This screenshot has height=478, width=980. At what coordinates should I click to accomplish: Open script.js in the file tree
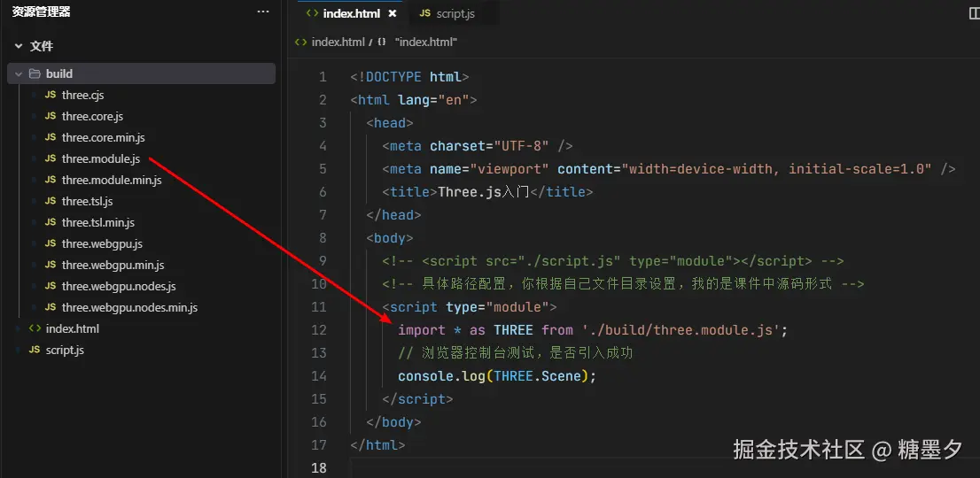click(x=65, y=350)
